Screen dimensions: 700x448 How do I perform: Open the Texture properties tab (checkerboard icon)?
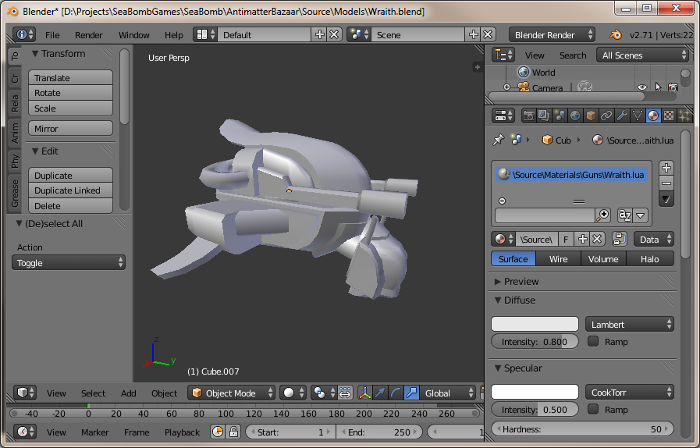669,116
